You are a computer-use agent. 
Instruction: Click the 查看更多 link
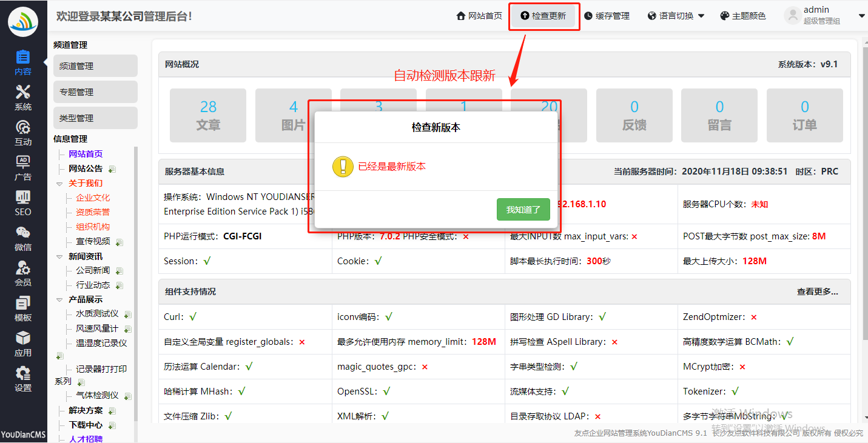[x=817, y=291]
